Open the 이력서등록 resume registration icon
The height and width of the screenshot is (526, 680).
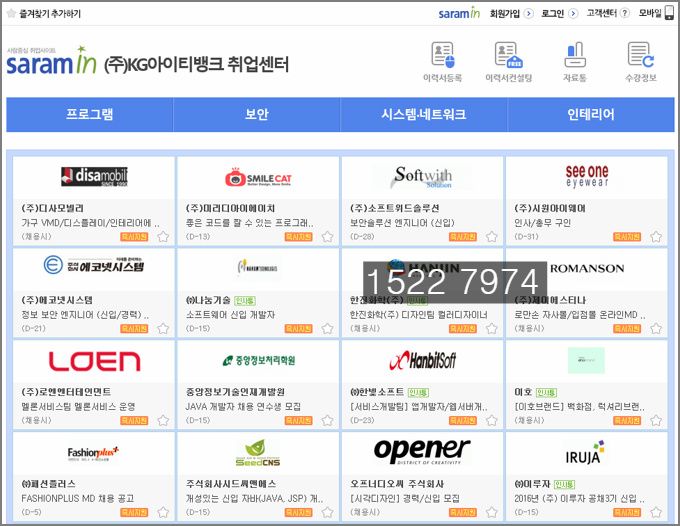[x=442, y=55]
